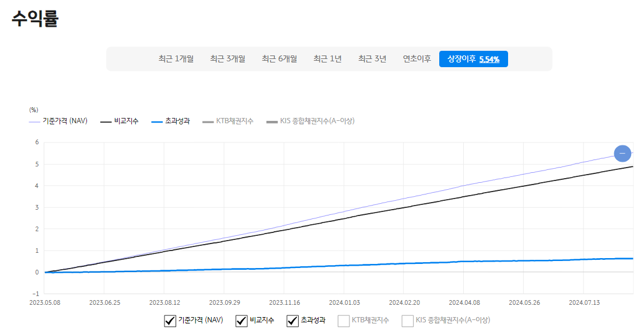Click the 2023.05.08 x-axis date label
This screenshot has width=644, height=334.
tap(45, 302)
